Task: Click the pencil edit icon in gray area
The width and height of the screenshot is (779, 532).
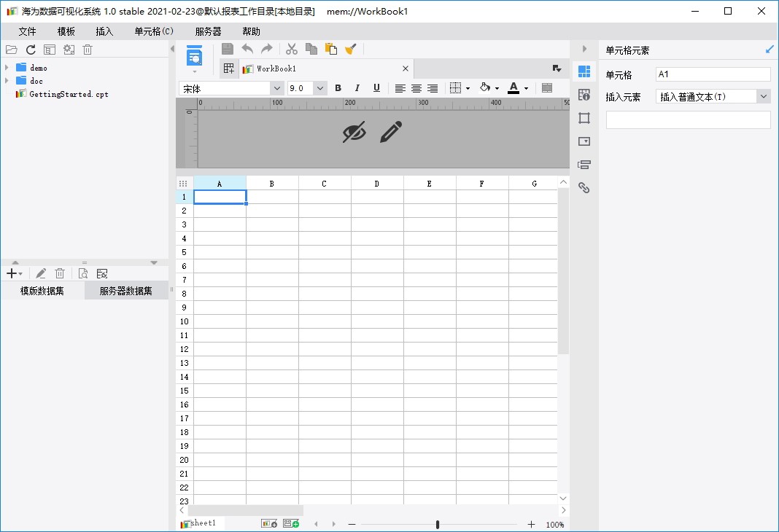Action: 391,132
